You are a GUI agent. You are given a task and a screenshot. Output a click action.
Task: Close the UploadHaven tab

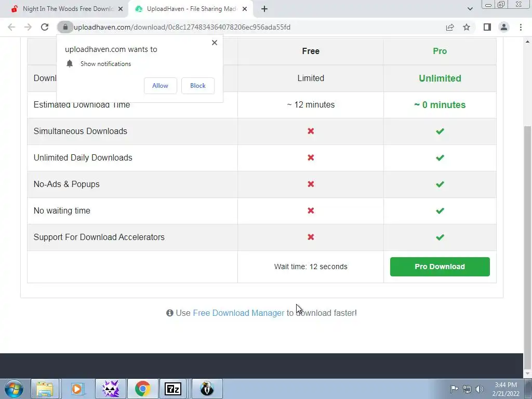click(245, 9)
